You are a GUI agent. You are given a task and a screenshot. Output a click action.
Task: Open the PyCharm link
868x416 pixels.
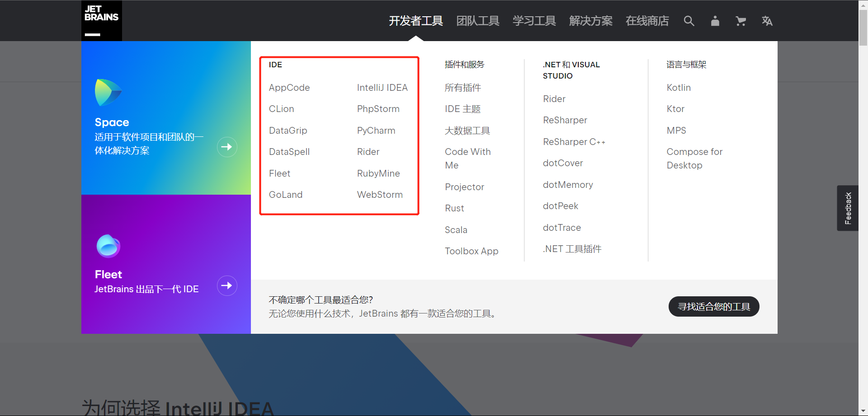click(376, 131)
